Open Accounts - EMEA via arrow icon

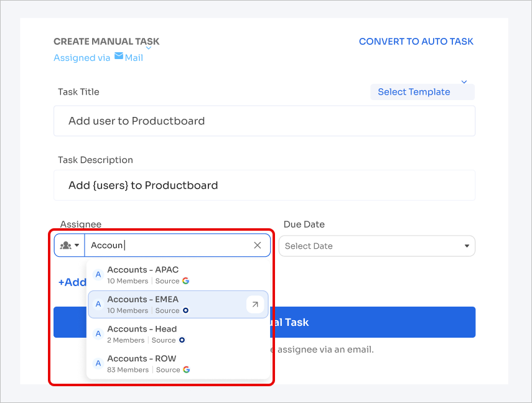coord(255,305)
